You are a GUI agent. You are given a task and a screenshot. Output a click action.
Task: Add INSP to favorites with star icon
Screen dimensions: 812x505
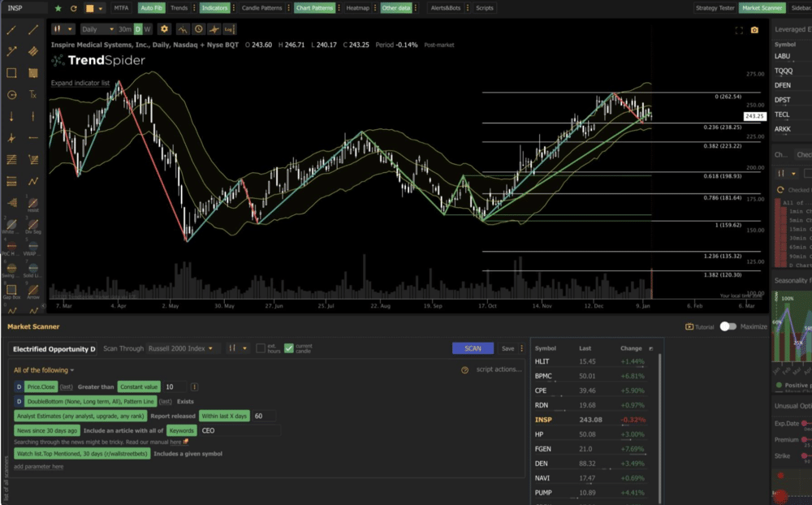click(58, 8)
